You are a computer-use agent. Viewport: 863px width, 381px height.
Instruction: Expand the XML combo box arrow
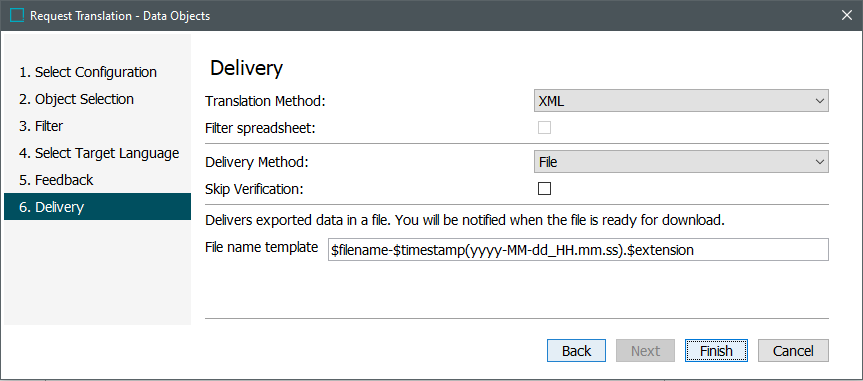click(820, 101)
